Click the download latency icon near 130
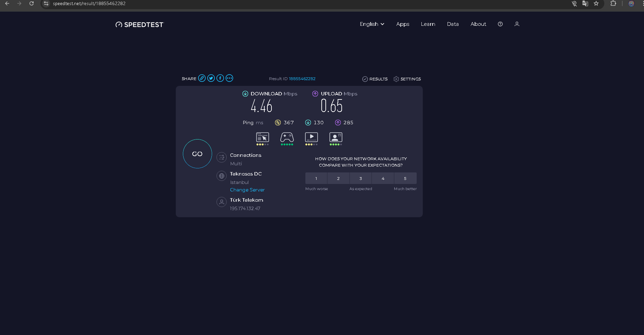The image size is (644, 335). (x=308, y=123)
